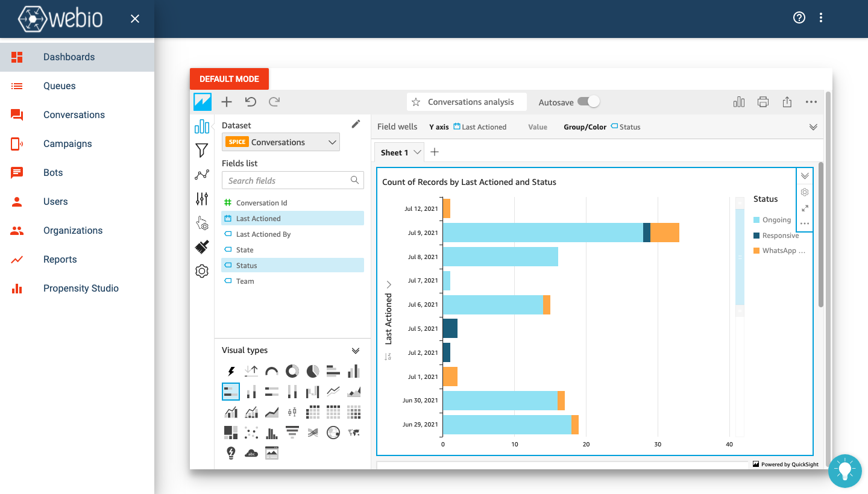Viewport: 868px width, 494px height.
Task: Select the pie chart visual type
Action: (x=313, y=370)
